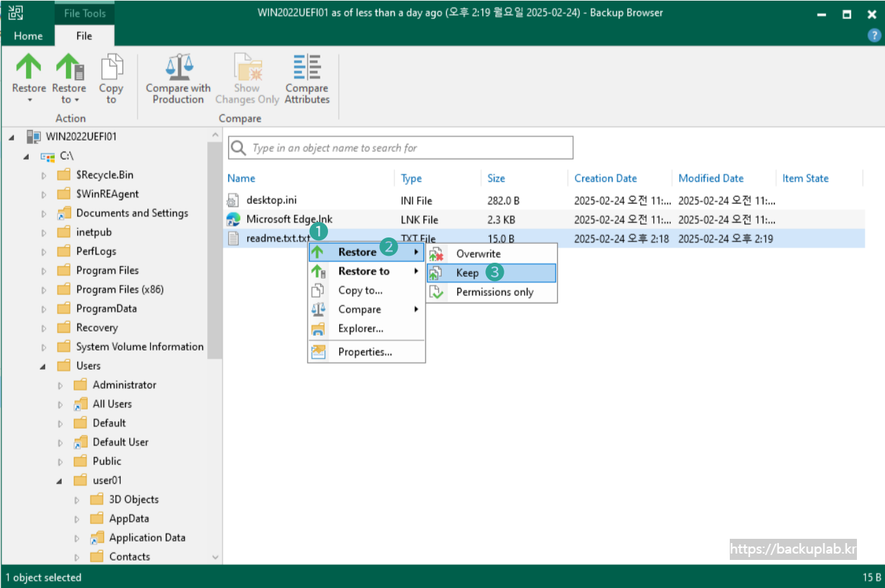The image size is (885, 588).
Task: Select the Public folder in tree
Action: pos(107,462)
